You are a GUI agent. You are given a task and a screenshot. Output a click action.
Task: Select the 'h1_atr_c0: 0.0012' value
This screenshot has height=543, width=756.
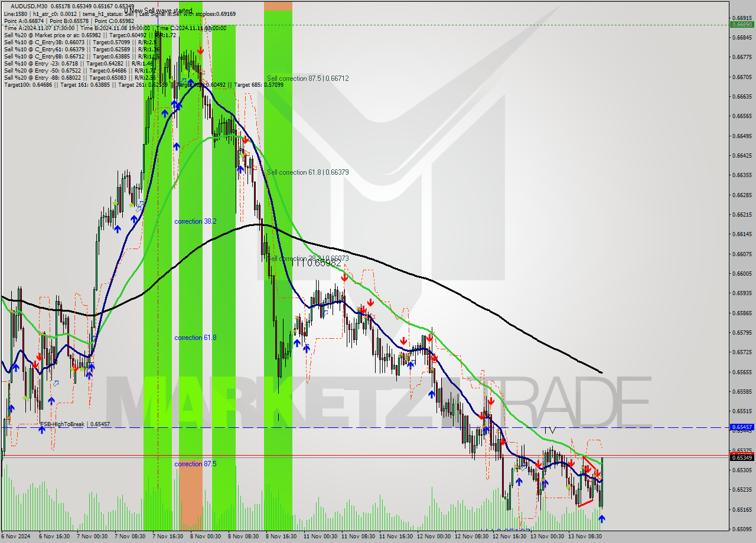tap(54, 14)
